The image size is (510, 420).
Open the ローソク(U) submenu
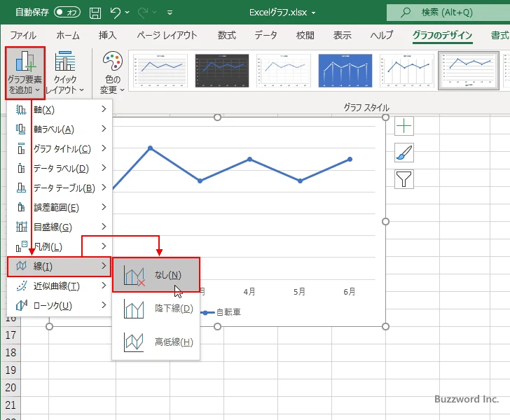(60, 306)
